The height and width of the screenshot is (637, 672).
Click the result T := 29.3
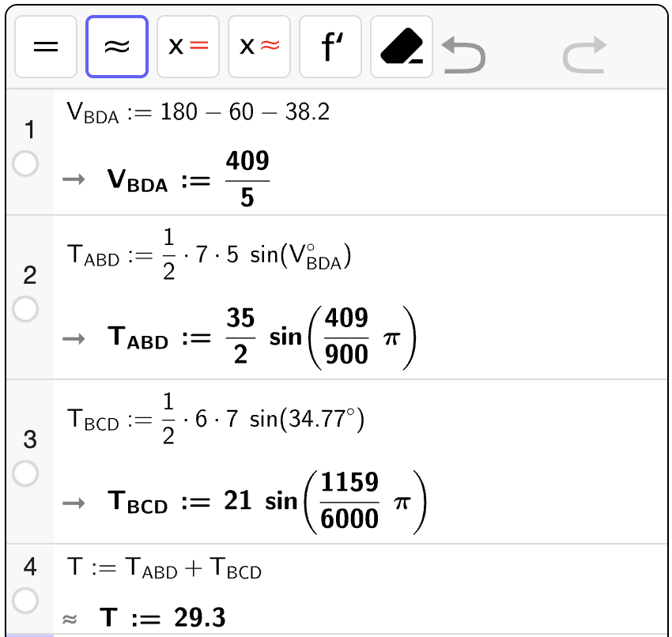pos(164,617)
